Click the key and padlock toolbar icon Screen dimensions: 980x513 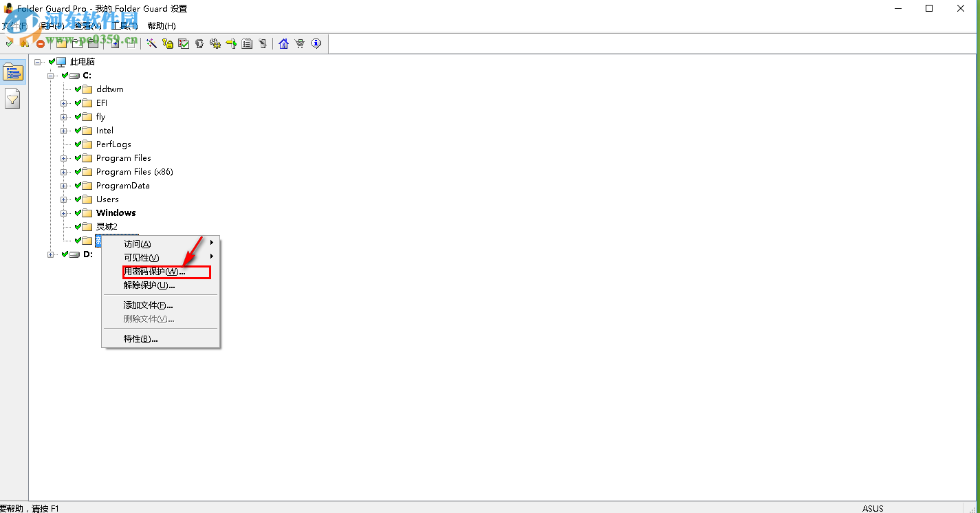(168, 44)
